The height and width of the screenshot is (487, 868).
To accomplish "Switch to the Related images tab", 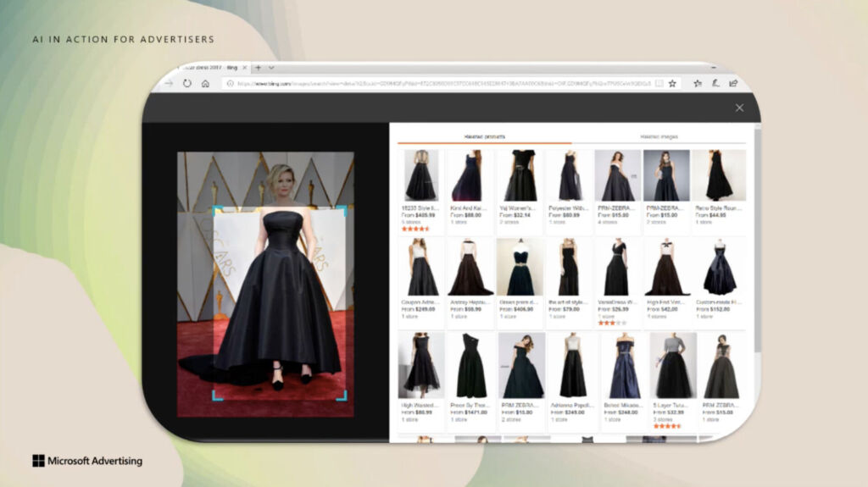I will [659, 136].
